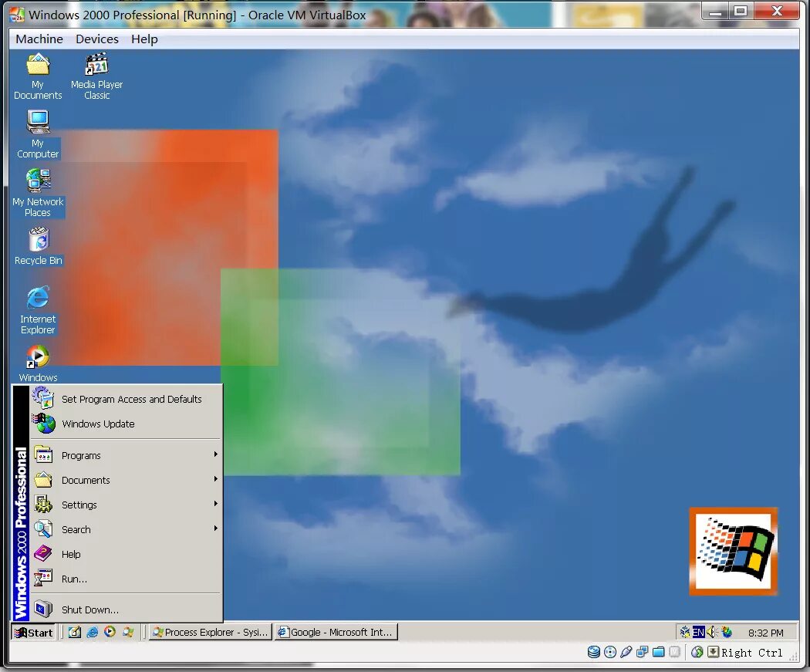Click the Start button

coord(34,632)
